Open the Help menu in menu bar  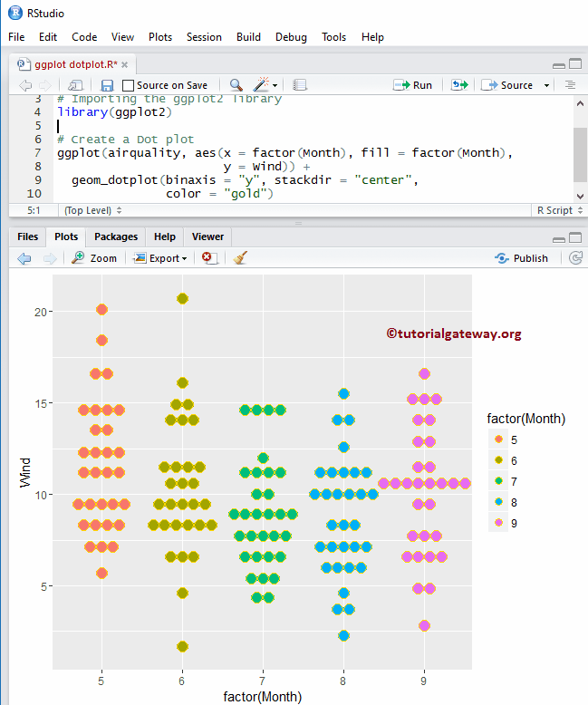click(x=372, y=37)
